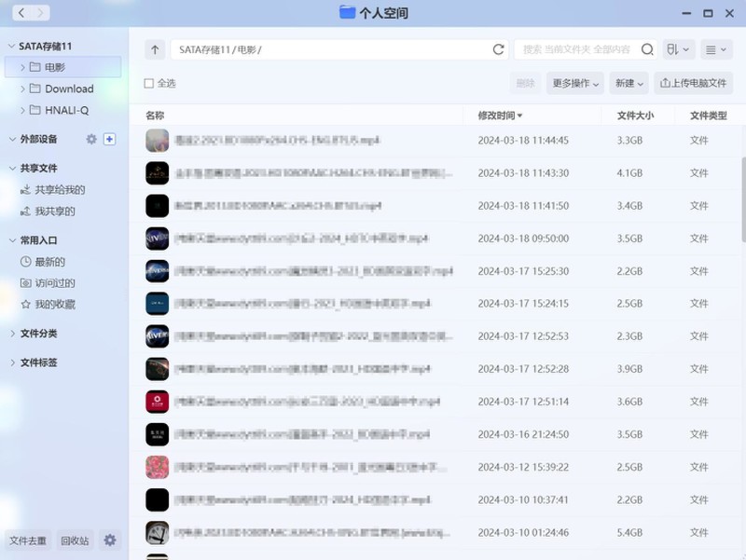Screen dimensions: 746x560
Task: Add a new external device
Action: pos(109,139)
